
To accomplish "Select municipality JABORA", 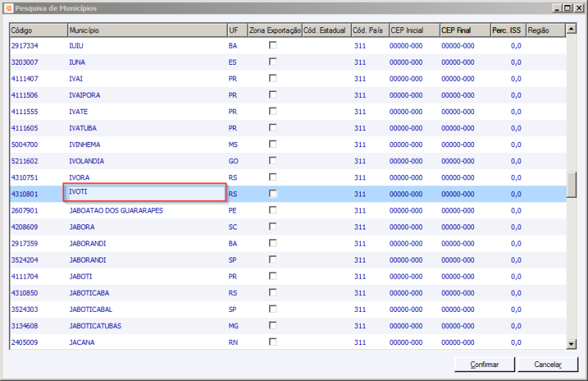I will point(82,227).
